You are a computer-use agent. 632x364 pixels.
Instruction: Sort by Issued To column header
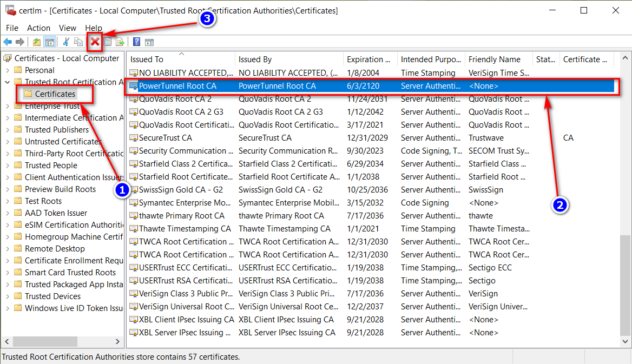point(181,59)
